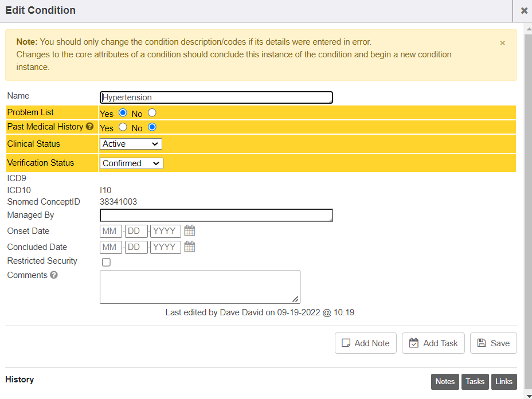Show the Links history tab
The width and height of the screenshot is (532, 399).
504,382
